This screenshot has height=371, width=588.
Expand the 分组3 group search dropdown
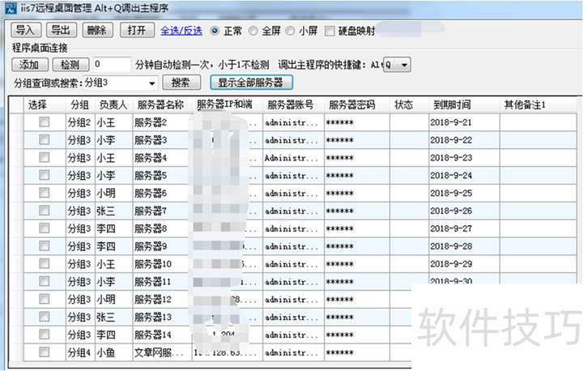pyautogui.click(x=151, y=83)
